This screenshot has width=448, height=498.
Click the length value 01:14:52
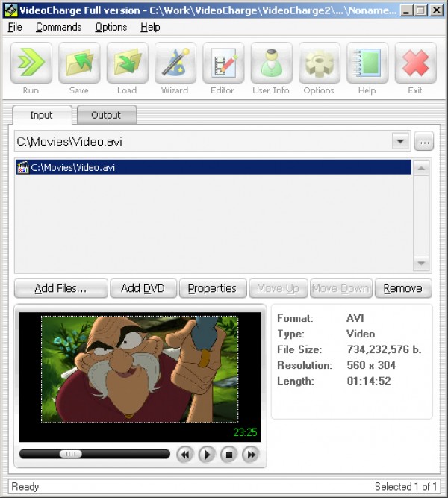pos(369,381)
